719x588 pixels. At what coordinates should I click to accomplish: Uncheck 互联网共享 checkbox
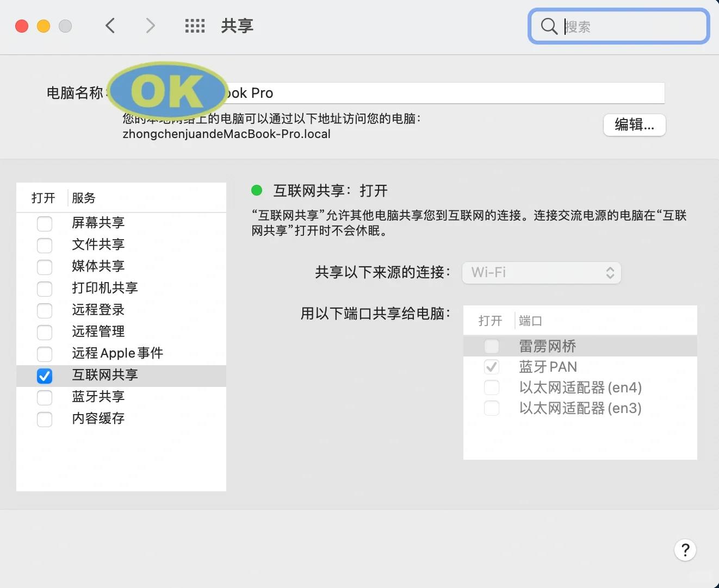pos(45,376)
